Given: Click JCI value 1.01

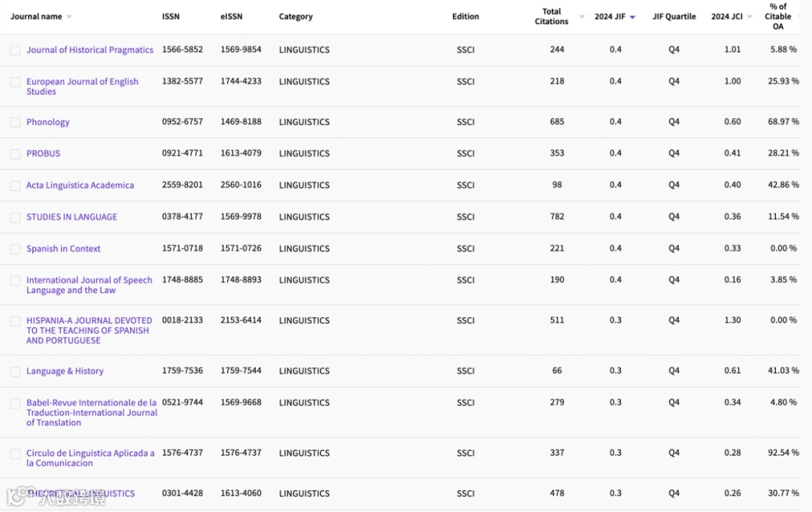Looking at the screenshot, I should pyautogui.click(x=732, y=50).
